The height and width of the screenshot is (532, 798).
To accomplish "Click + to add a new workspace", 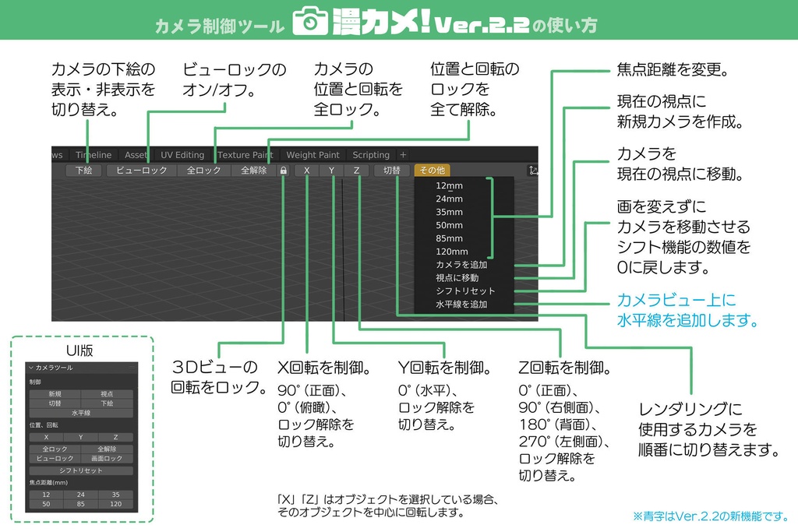I will point(402,155).
